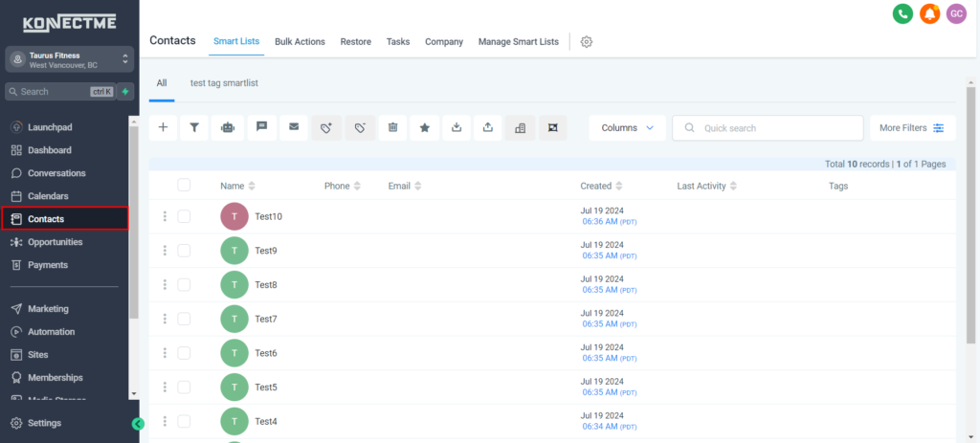980x443 pixels.
Task: Click the send SMS chat bubble icon
Action: [261, 127]
